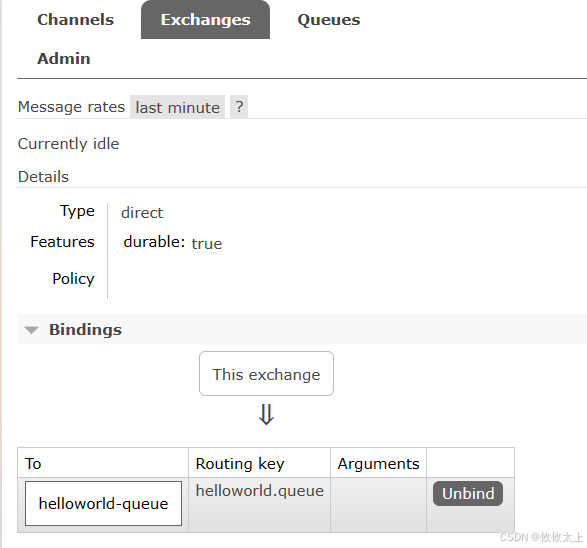Change the 'last minute' message rates range
The height and width of the screenshot is (548, 587).
click(x=177, y=107)
